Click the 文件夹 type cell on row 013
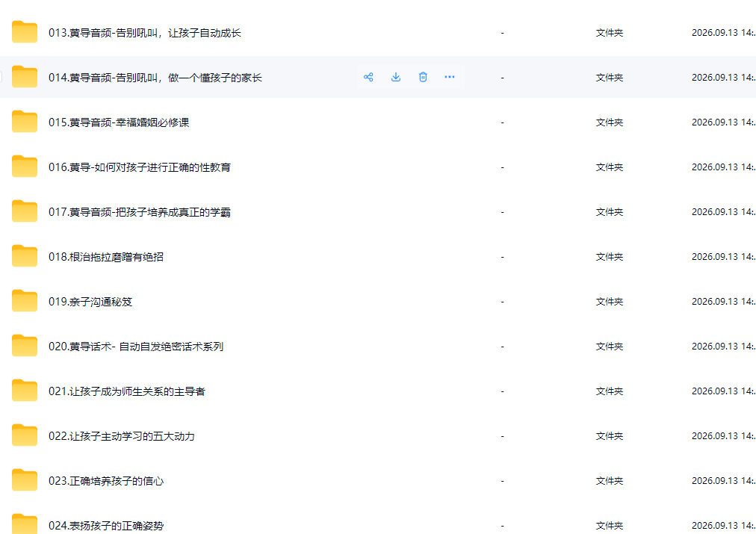 click(610, 33)
